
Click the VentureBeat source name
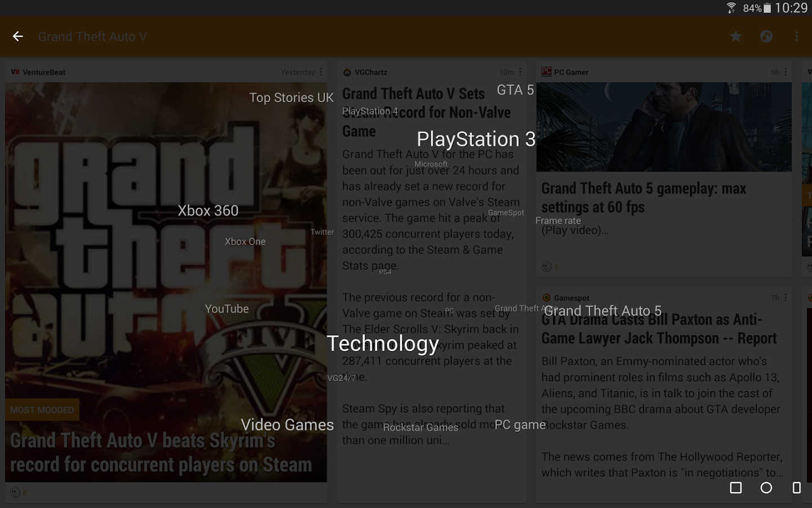[x=44, y=72]
